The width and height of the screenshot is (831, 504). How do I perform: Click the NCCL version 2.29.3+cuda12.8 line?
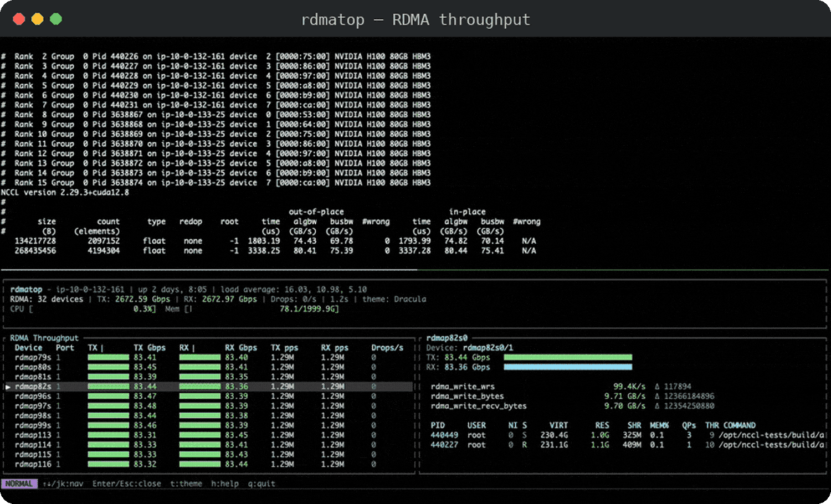[65, 192]
